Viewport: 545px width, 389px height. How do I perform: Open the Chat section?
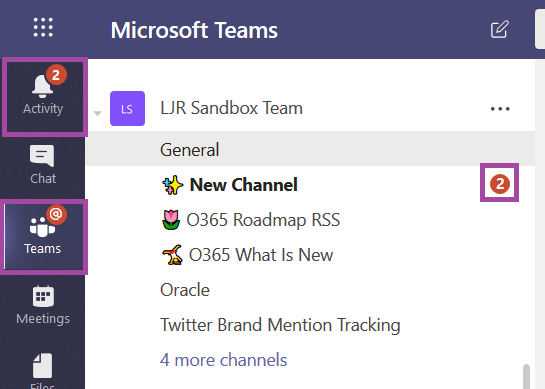tap(42, 165)
